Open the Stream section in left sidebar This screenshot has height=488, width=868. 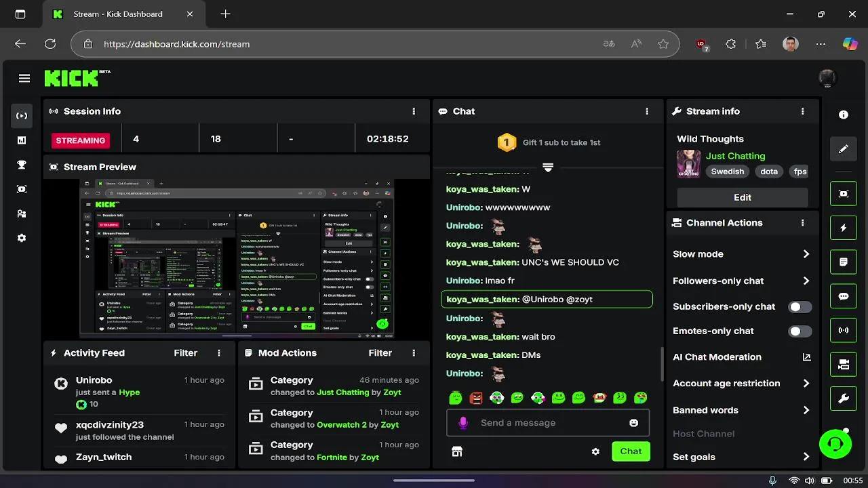click(22, 116)
